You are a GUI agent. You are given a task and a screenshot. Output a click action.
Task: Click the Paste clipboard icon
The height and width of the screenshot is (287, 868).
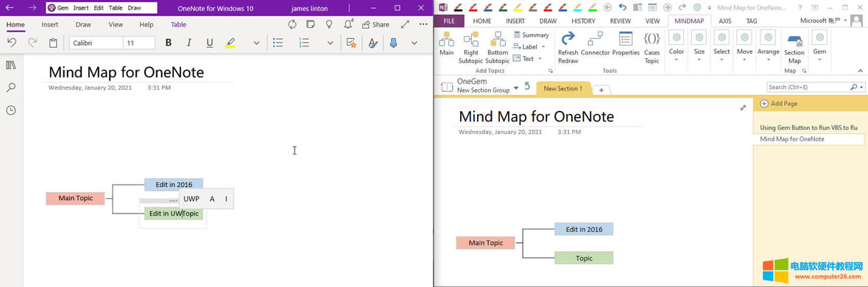point(53,43)
